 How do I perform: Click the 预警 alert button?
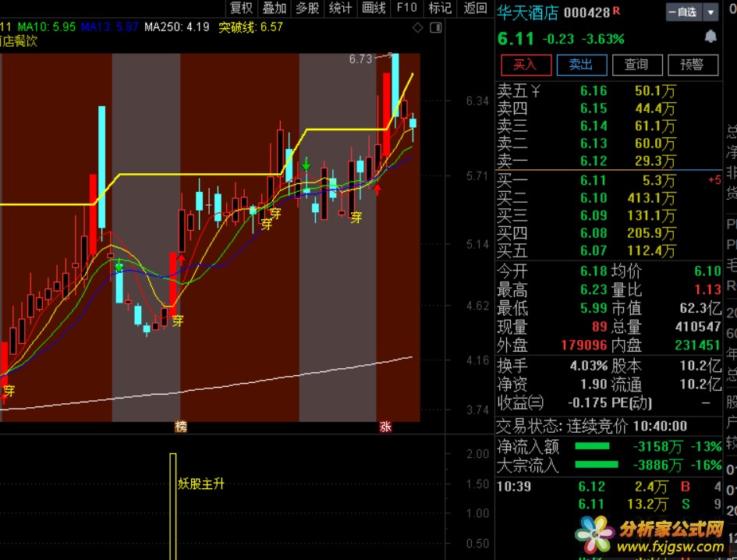[693, 65]
